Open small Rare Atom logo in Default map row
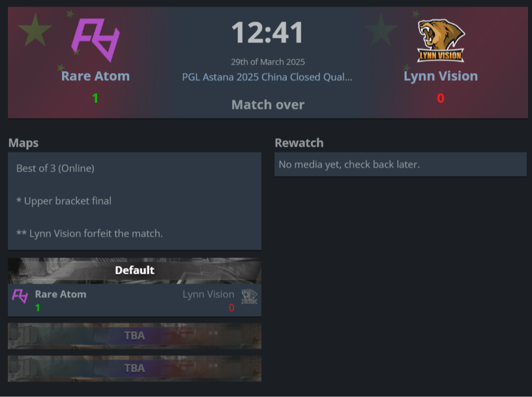This screenshot has height=397, width=532. (x=20, y=296)
